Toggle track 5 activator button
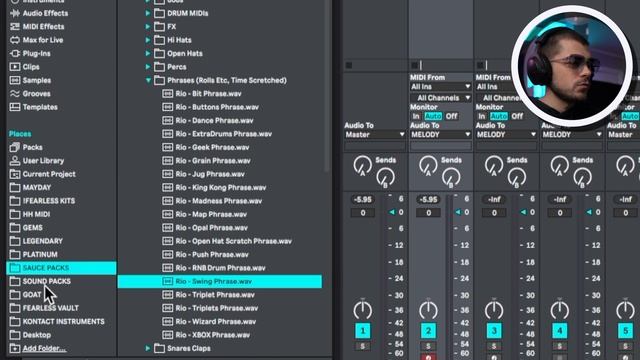The image size is (640, 360). [625, 331]
